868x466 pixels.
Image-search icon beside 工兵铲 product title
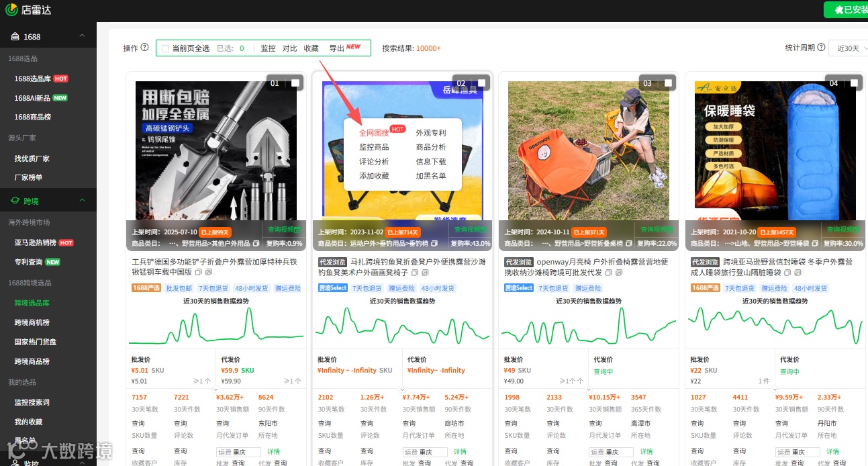209,273
